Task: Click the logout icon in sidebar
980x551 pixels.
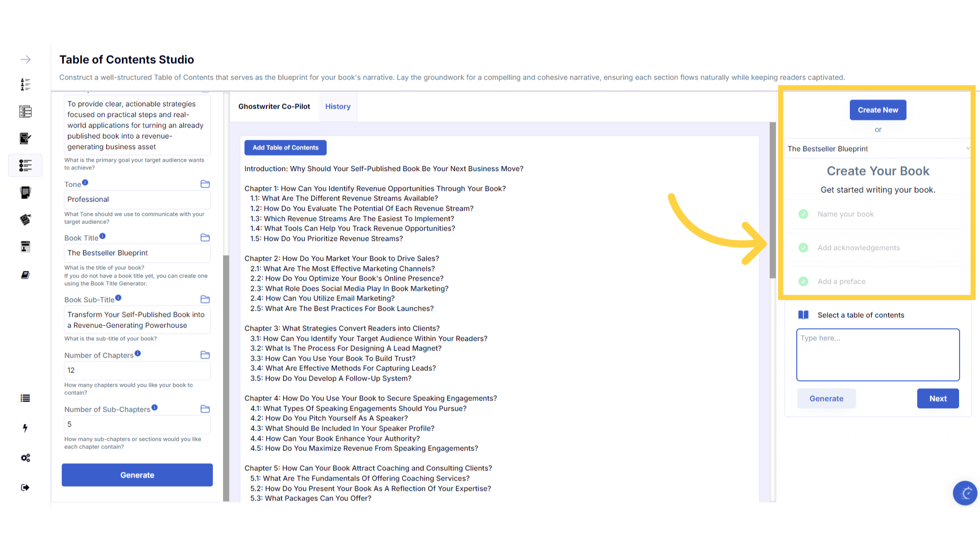Action: pyautogui.click(x=25, y=487)
